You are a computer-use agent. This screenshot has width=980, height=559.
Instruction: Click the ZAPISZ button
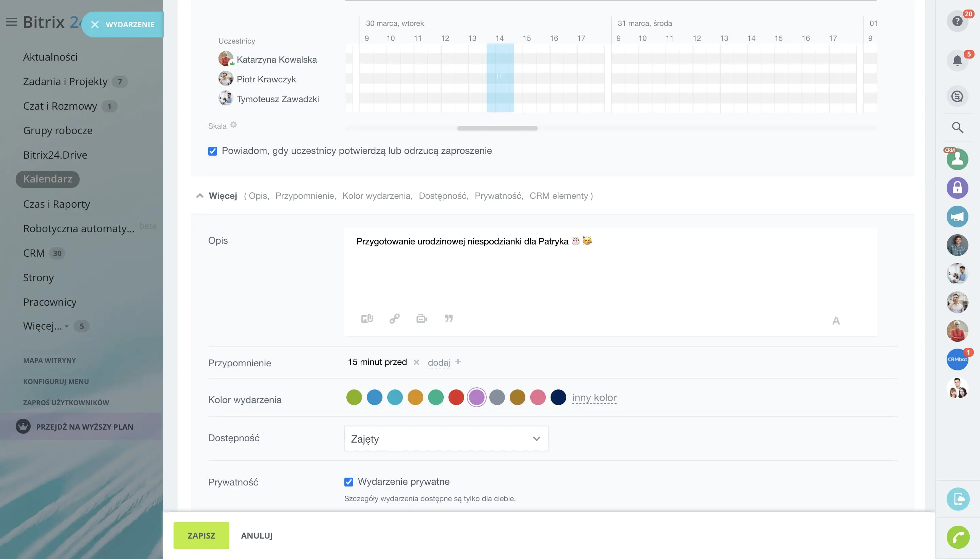(x=201, y=535)
